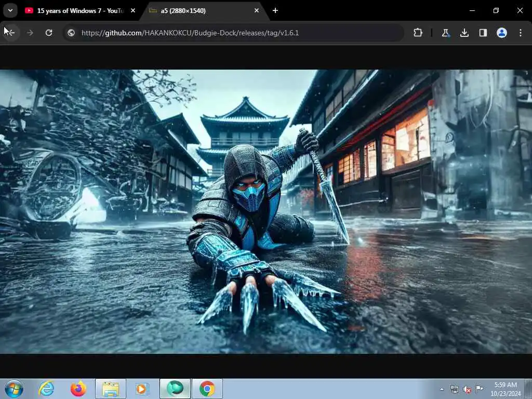Restore down the browser window
Image resolution: width=532 pixels, height=399 pixels.
496,10
